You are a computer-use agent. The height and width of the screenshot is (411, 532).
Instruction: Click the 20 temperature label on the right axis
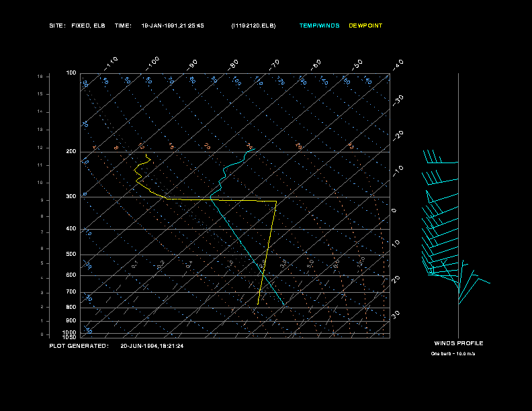tap(396, 279)
